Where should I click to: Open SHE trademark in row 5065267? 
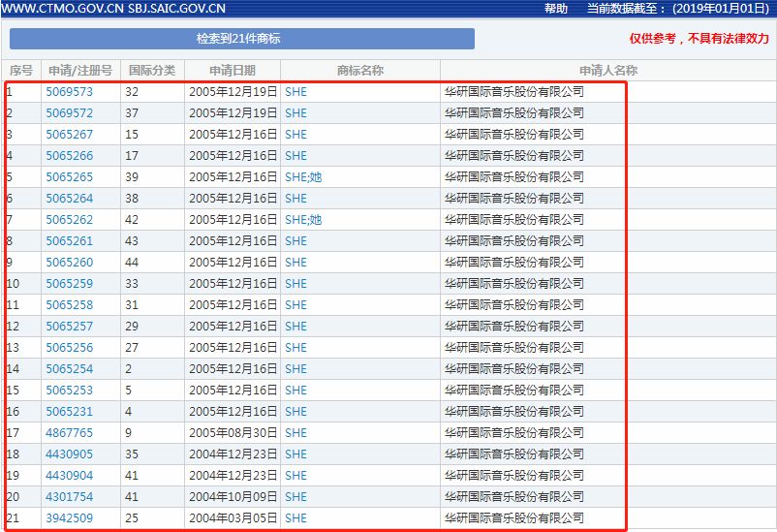click(x=295, y=135)
